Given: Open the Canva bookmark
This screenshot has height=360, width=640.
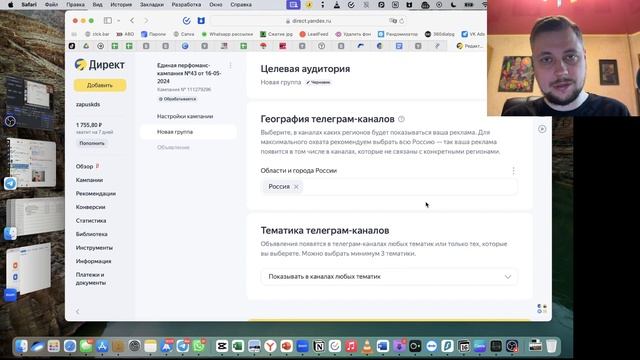Looking at the screenshot, I should pos(184,34).
